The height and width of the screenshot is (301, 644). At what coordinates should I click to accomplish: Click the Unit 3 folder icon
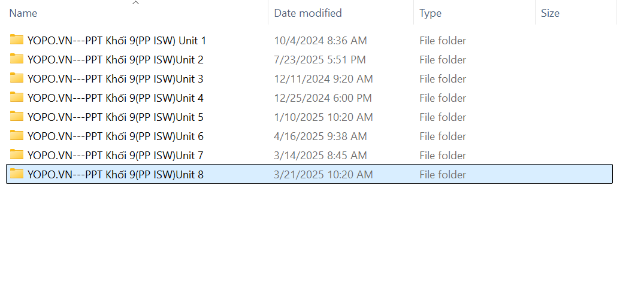(x=17, y=78)
